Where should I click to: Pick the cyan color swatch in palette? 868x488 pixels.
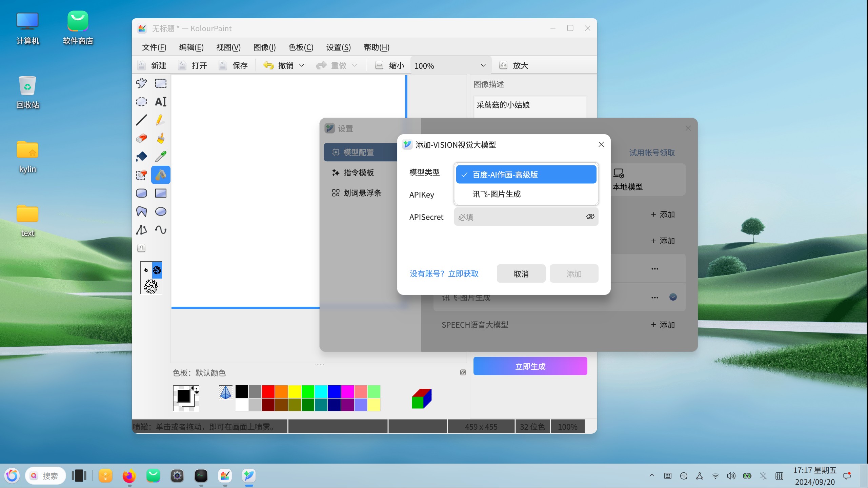[x=321, y=392]
